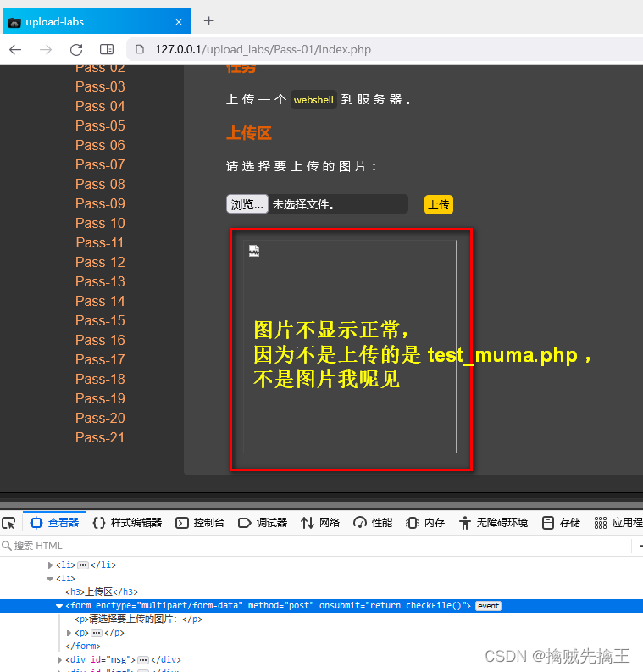The height and width of the screenshot is (672, 643).
Task: Click the URL address field
Action: pyautogui.click(x=385, y=49)
